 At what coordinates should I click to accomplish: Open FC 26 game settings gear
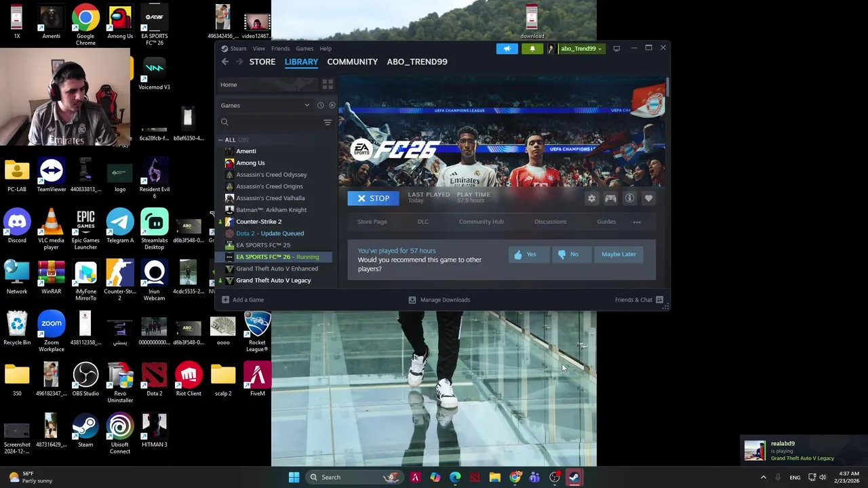(x=592, y=198)
